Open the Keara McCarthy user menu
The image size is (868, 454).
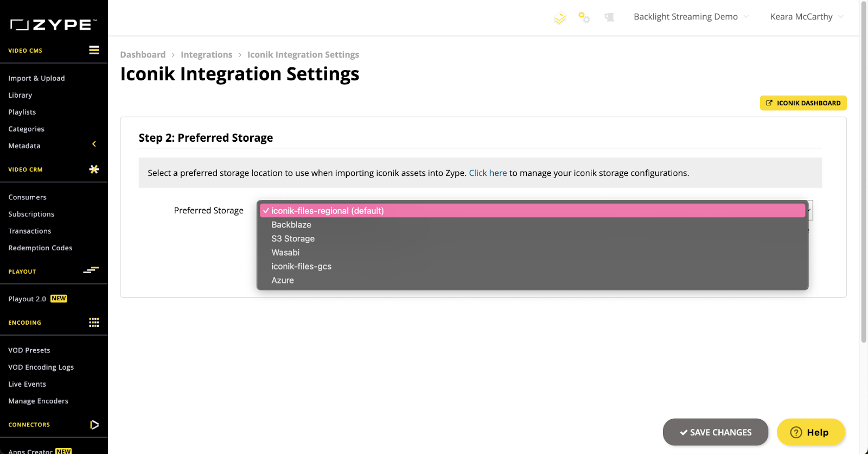coord(807,17)
